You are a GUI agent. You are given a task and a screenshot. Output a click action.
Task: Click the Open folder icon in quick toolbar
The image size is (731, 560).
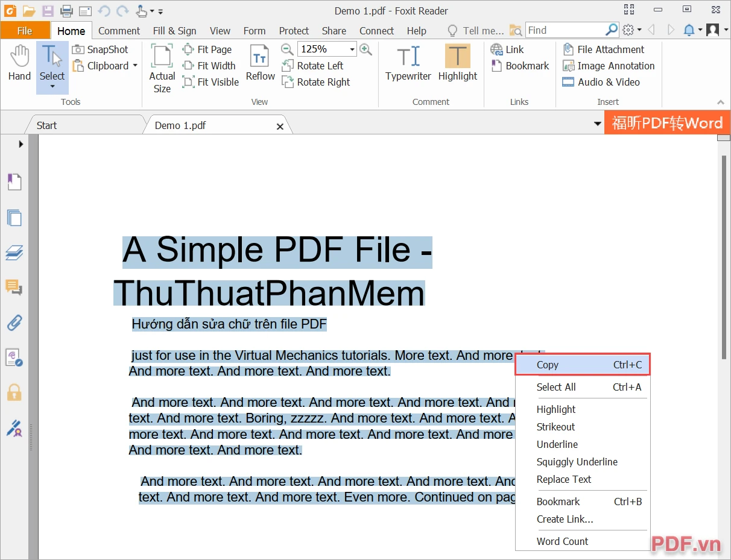coord(29,11)
